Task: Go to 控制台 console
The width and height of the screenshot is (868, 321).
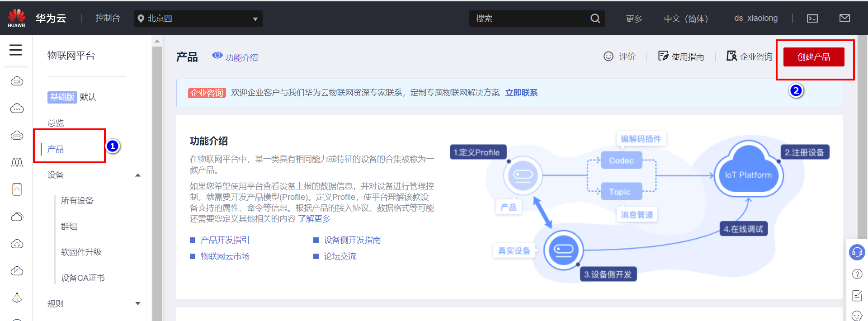Action: point(108,18)
